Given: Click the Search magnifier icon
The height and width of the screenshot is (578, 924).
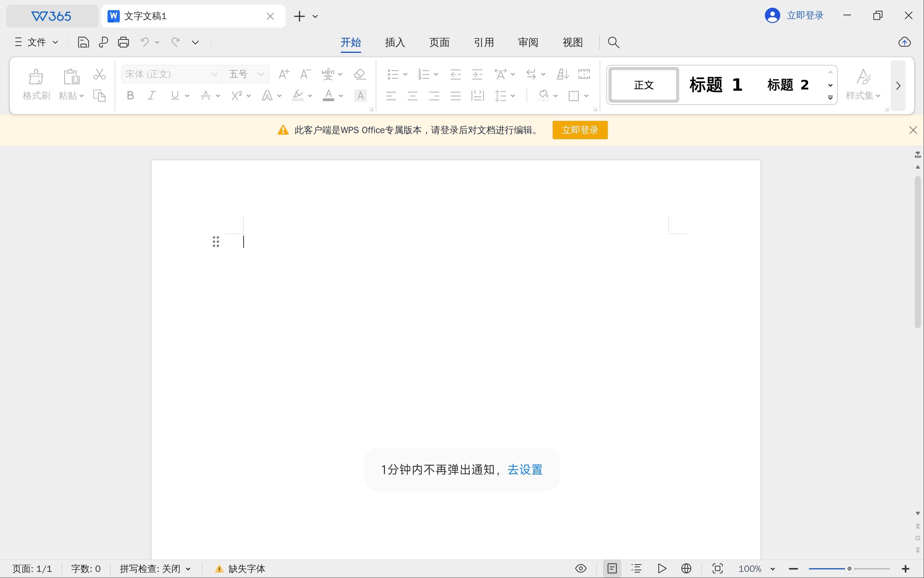Looking at the screenshot, I should click(613, 42).
